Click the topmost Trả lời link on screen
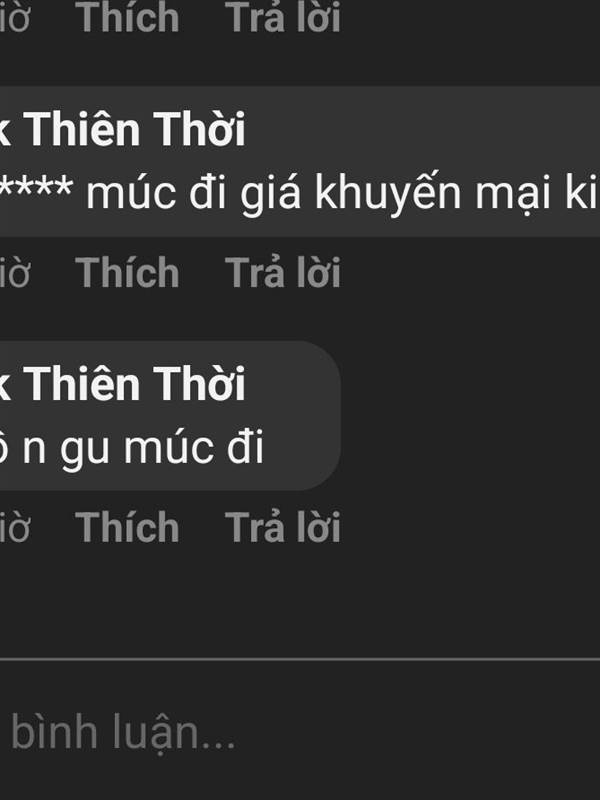The image size is (600, 800). click(283, 18)
